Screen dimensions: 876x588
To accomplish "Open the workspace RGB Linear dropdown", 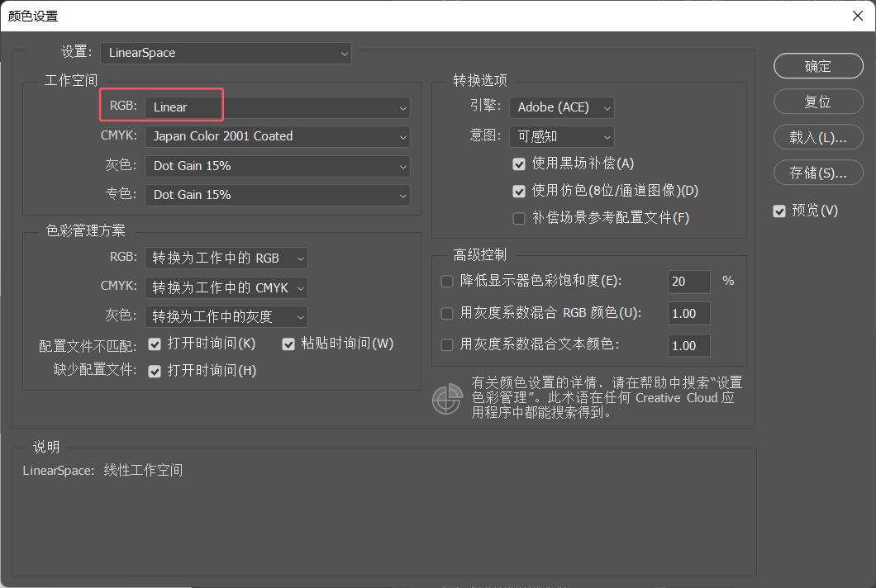I will click(x=277, y=107).
